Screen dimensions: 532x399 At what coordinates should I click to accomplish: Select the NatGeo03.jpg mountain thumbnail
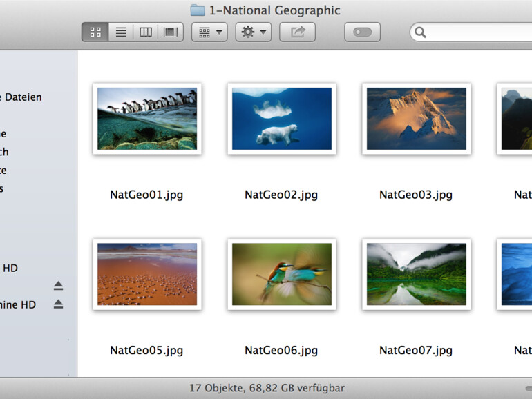(x=417, y=119)
